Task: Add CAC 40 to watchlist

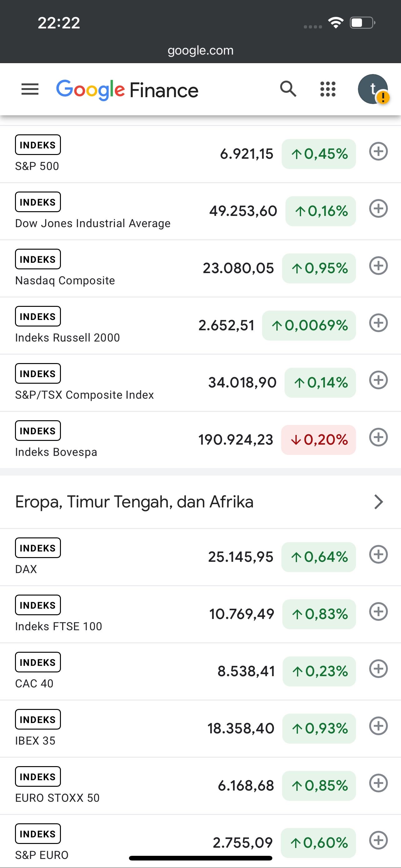Action: pos(379,669)
